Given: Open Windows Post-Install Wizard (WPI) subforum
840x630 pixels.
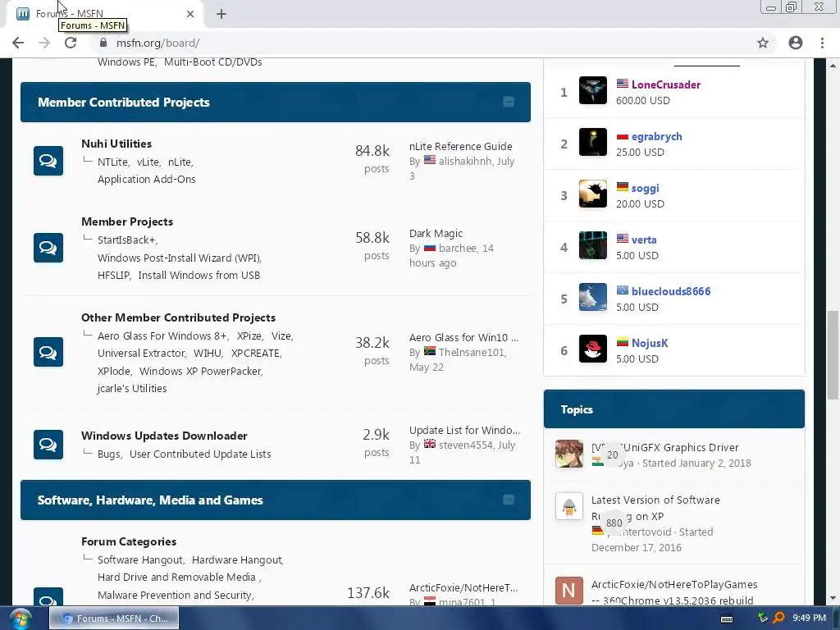Looking at the screenshot, I should click(179, 258).
